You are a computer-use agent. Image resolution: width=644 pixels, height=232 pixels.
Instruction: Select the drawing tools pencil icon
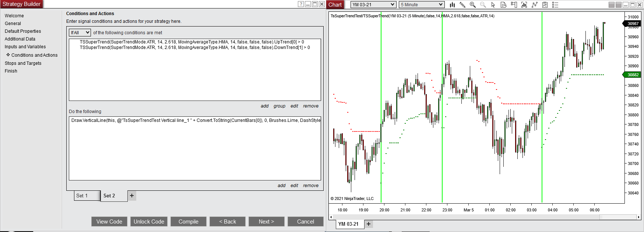pyautogui.click(x=462, y=5)
